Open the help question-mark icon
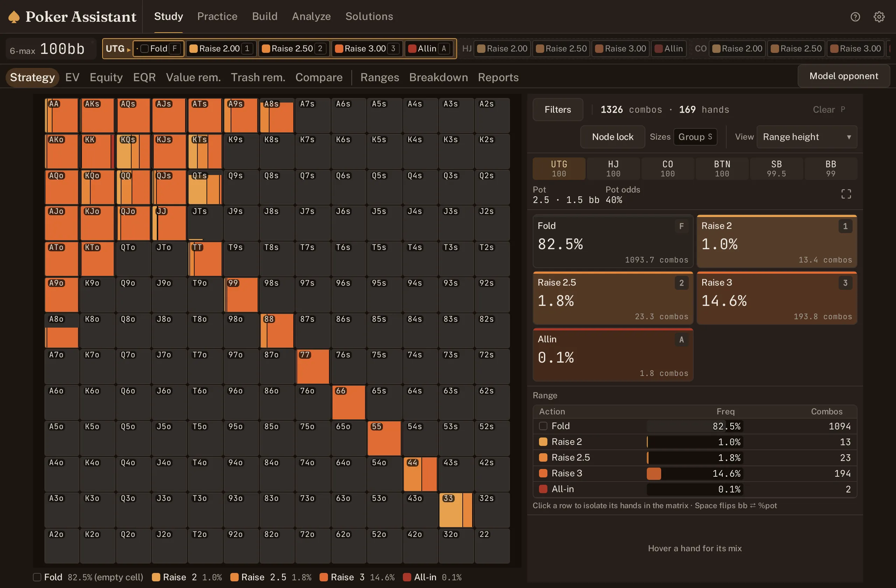The image size is (896, 588). 855,16
